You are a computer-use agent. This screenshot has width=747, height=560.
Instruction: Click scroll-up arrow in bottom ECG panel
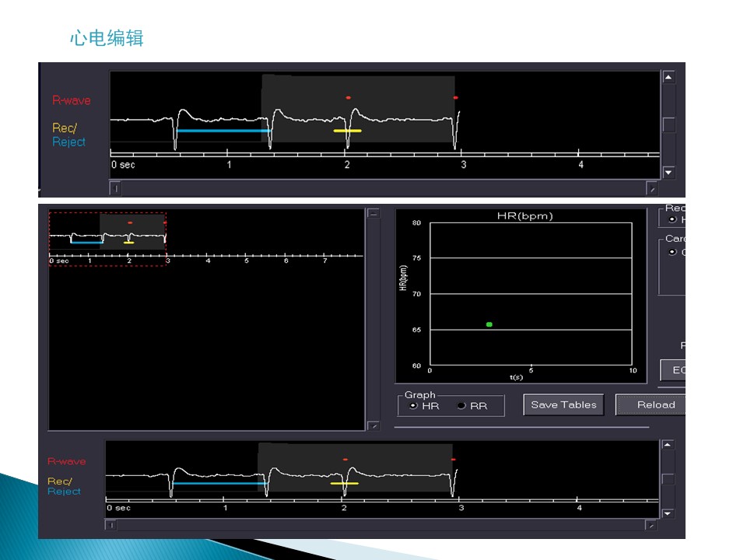(x=667, y=446)
